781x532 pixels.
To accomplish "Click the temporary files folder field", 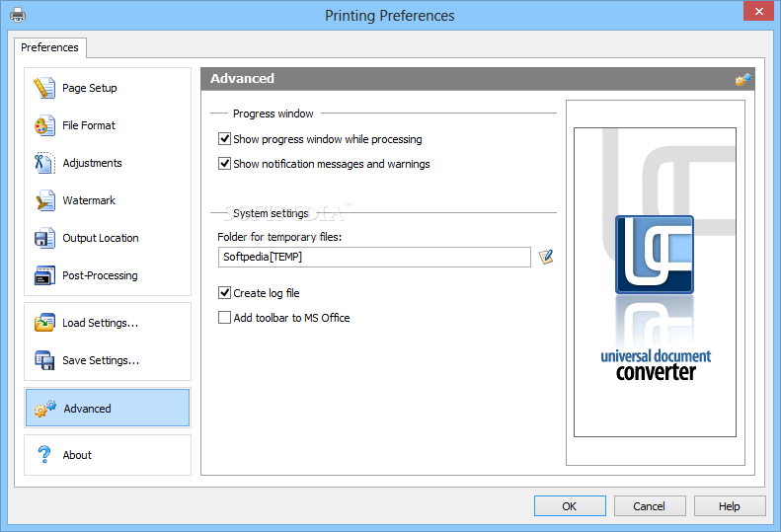I will point(374,257).
